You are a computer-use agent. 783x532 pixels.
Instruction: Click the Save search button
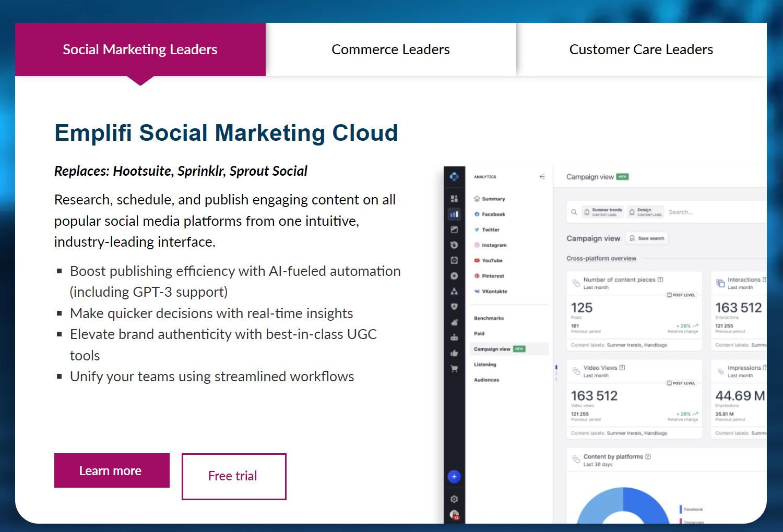pos(647,238)
